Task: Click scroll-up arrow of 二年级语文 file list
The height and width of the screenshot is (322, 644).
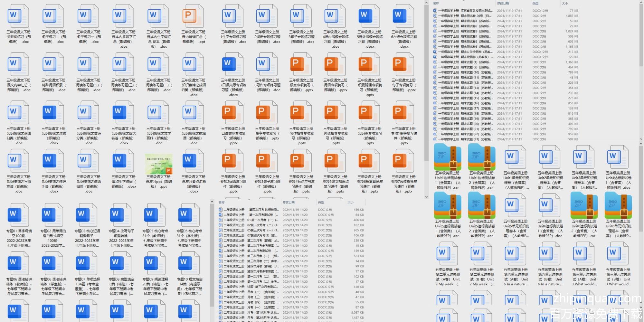Action: (x=212, y=202)
